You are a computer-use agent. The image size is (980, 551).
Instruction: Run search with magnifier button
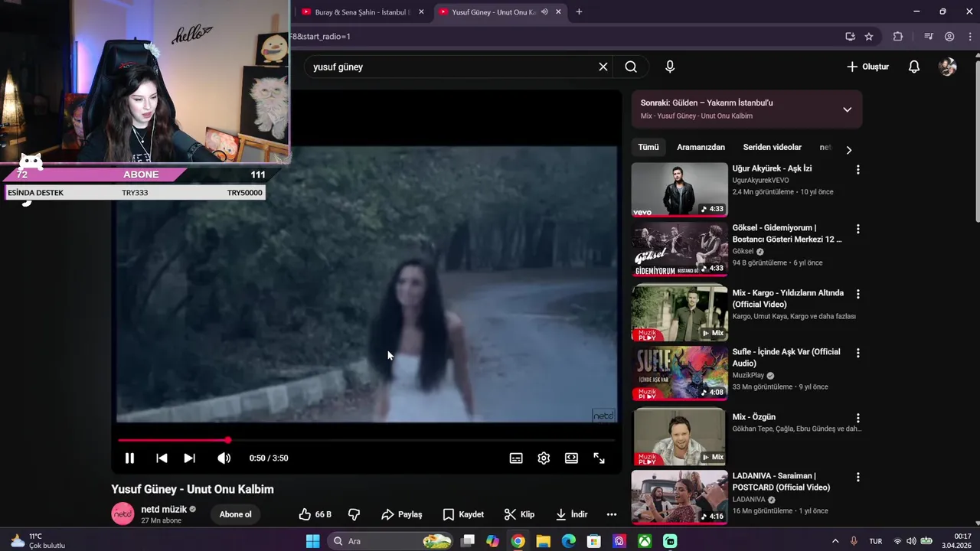click(631, 67)
